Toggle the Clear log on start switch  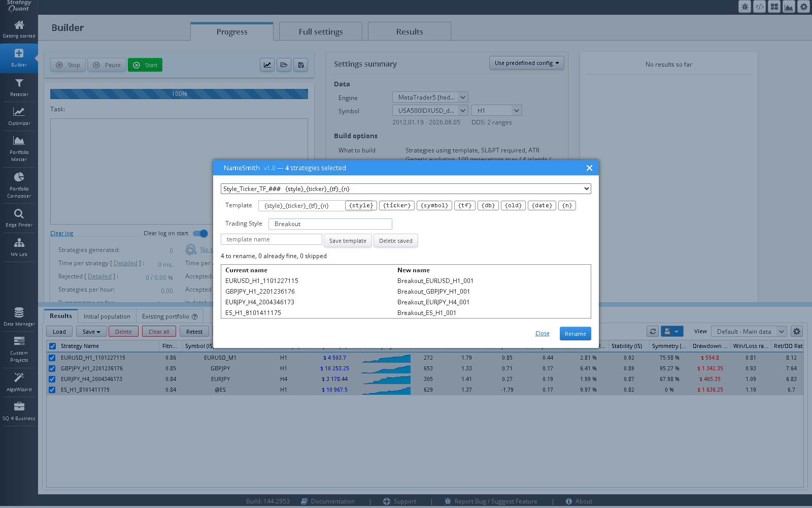[200, 233]
